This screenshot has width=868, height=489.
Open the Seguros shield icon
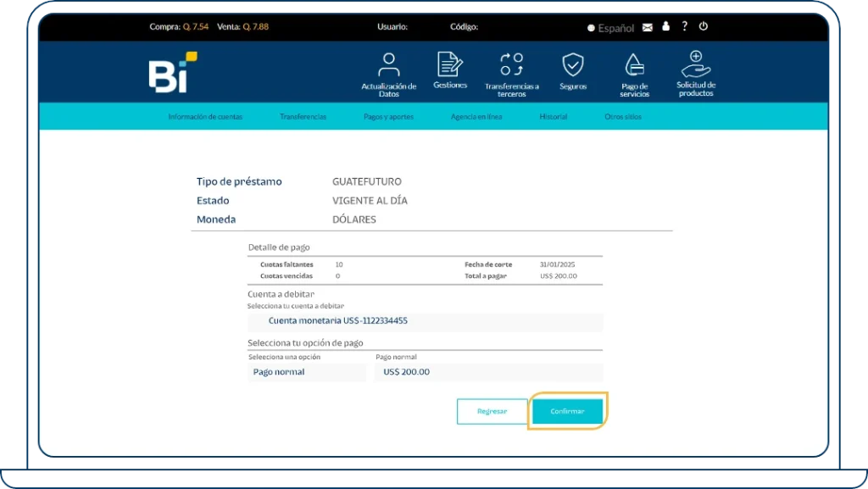(x=573, y=65)
